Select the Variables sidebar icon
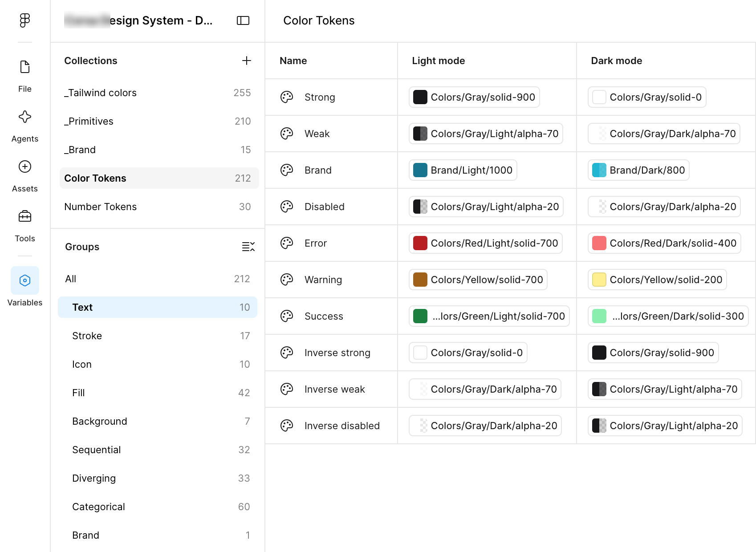 click(x=25, y=280)
